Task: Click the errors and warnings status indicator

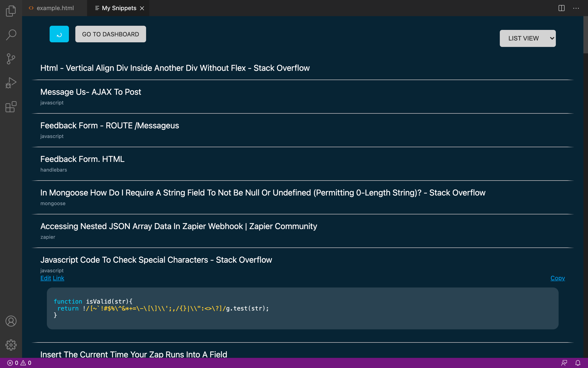Action: [19, 363]
